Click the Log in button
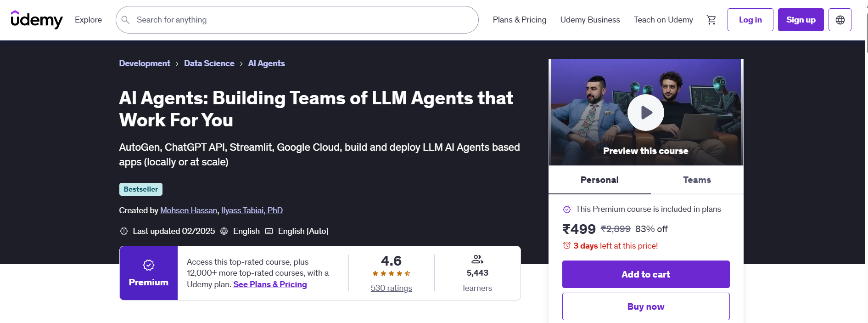Screen dimensions: 868x323 [x=750, y=20]
